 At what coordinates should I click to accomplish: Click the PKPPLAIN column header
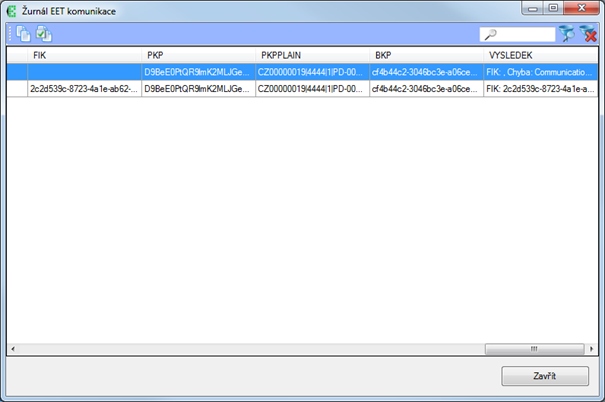[312, 55]
